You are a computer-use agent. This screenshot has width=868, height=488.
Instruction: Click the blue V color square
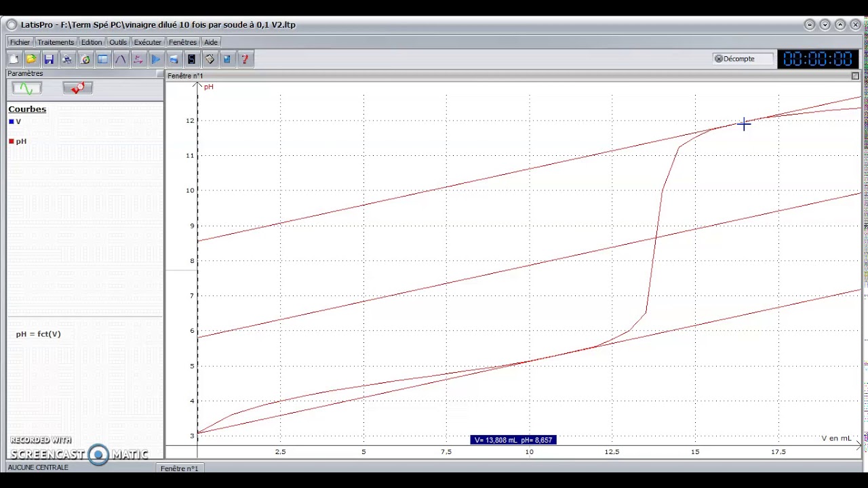pos(11,122)
